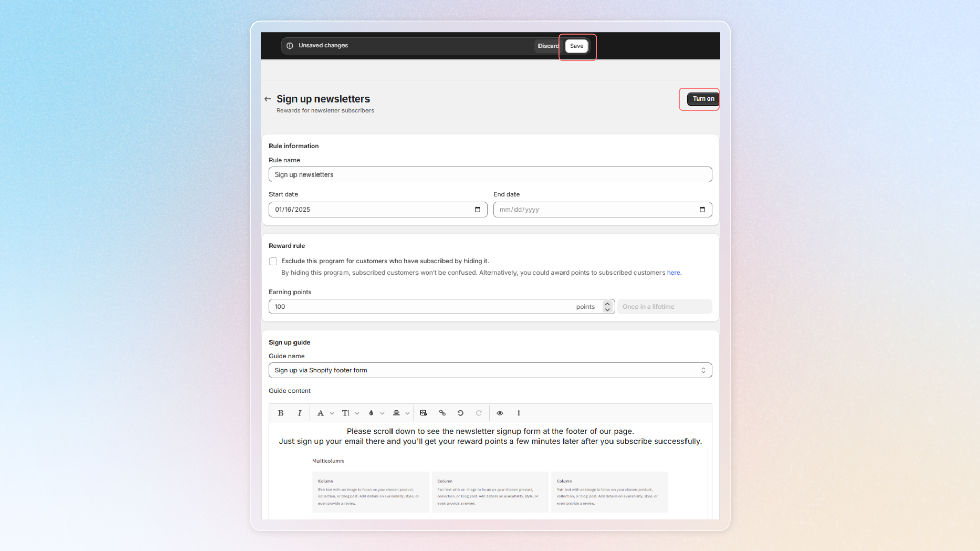Toggle bold formatting in guide editor
The width and height of the screenshot is (980, 551).
point(281,413)
